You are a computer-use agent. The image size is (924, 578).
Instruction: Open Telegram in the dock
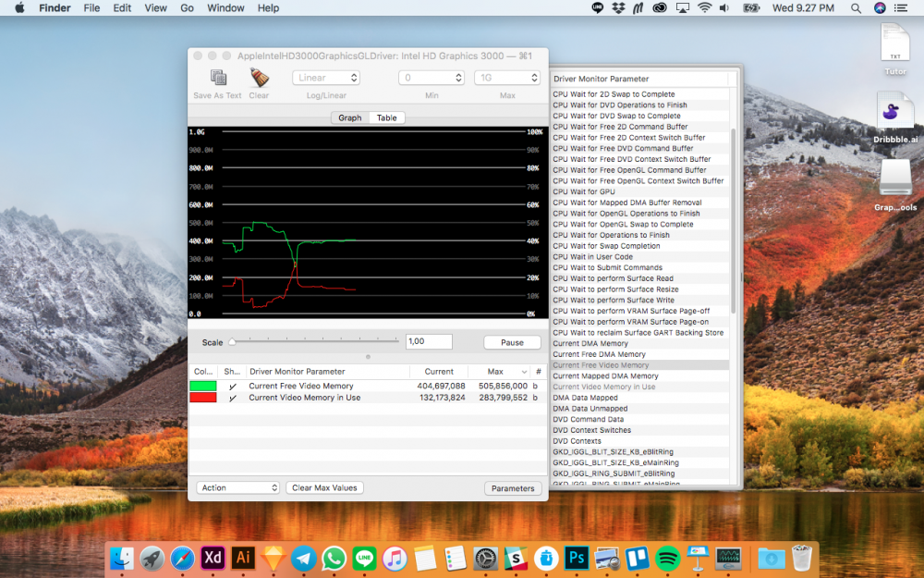303,558
